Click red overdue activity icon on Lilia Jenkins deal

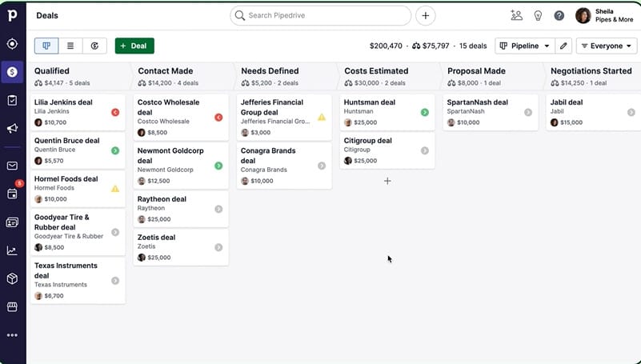(115, 112)
